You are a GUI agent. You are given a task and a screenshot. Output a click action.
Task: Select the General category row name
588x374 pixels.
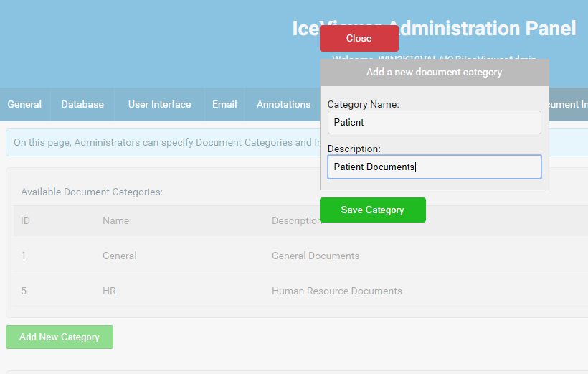(119, 256)
